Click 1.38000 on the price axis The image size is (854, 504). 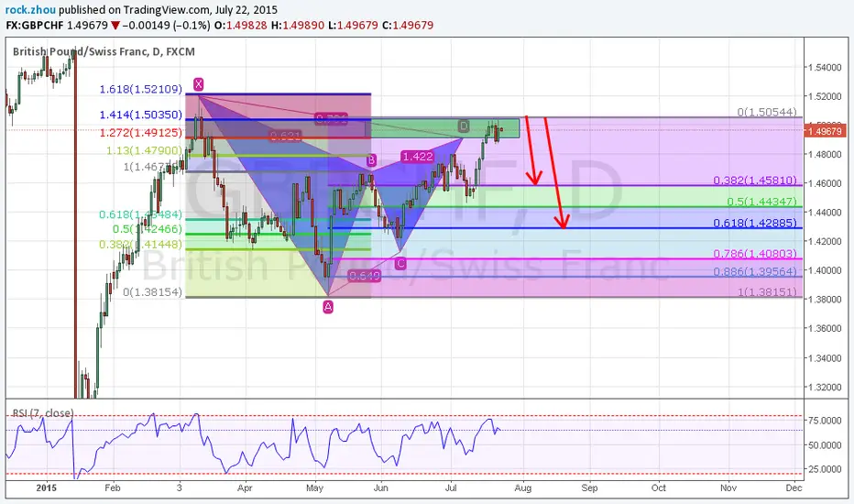coord(825,300)
